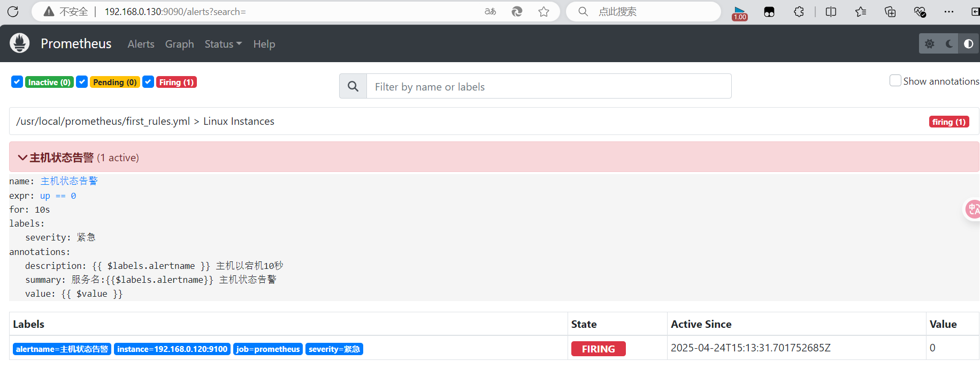The height and width of the screenshot is (368, 980).
Task: Uncheck the Pending (0) checkbox
Action: click(x=82, y=82)
